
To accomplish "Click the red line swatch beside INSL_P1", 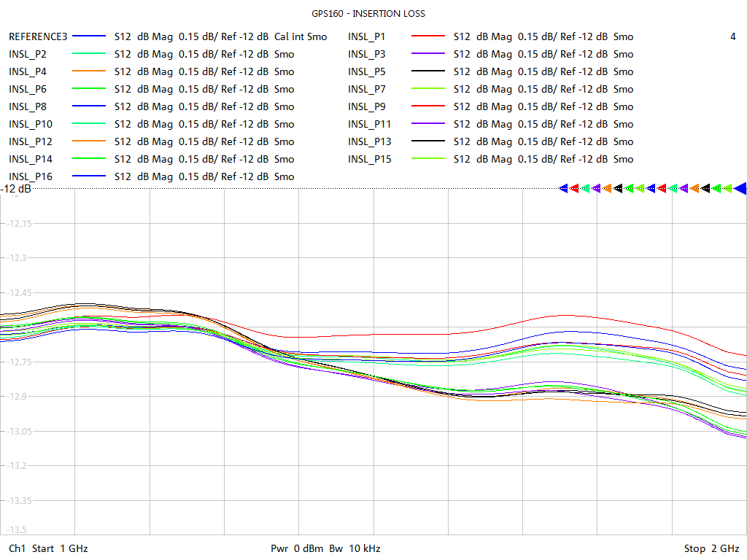I will tap(427, 36).
